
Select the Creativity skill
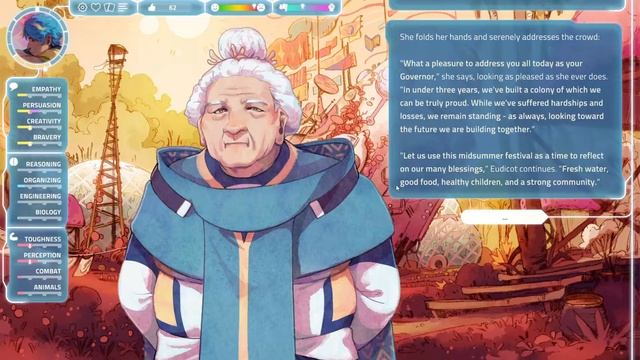(40, 124)
